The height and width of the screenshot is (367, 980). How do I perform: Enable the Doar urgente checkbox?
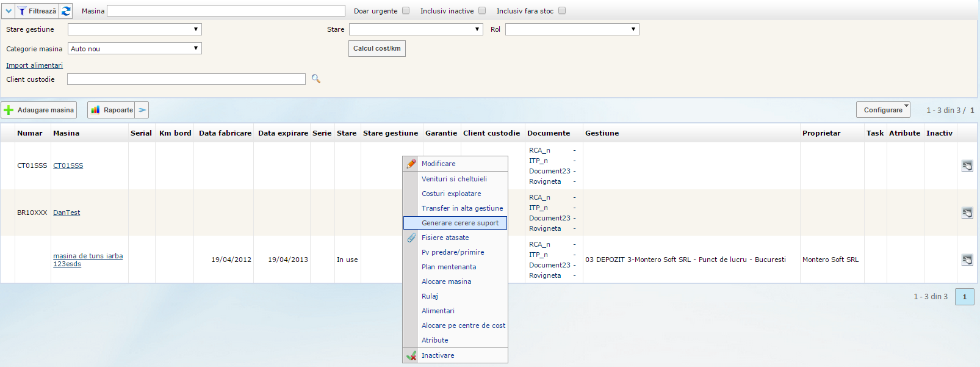[x=406, y=10]
